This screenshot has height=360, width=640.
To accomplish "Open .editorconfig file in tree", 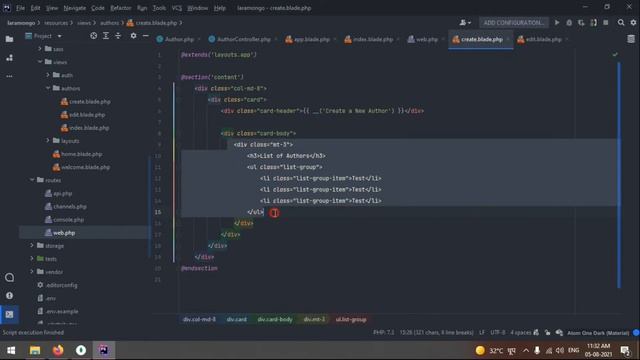I will 61,285.
